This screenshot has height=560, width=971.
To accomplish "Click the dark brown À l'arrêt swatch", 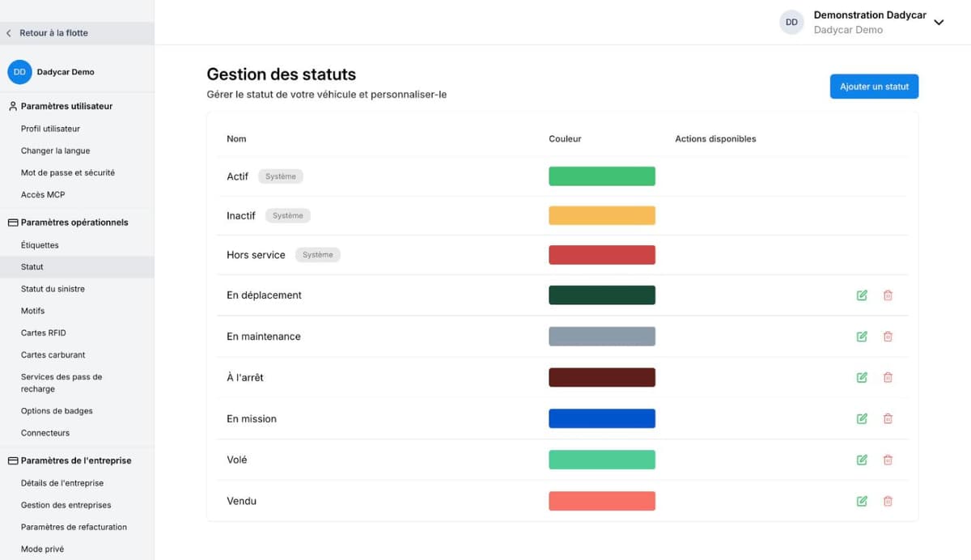I will click(602, 377).
